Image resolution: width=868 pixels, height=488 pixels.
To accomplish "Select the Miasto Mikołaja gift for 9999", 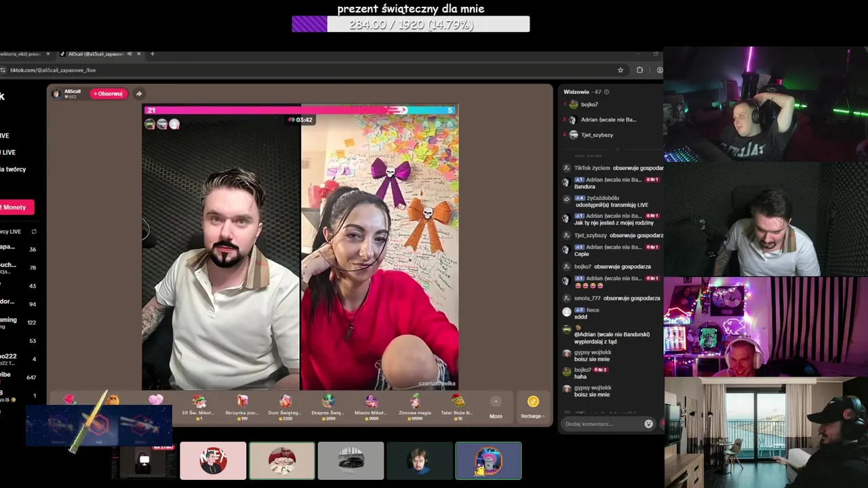I will coord(371,407).
